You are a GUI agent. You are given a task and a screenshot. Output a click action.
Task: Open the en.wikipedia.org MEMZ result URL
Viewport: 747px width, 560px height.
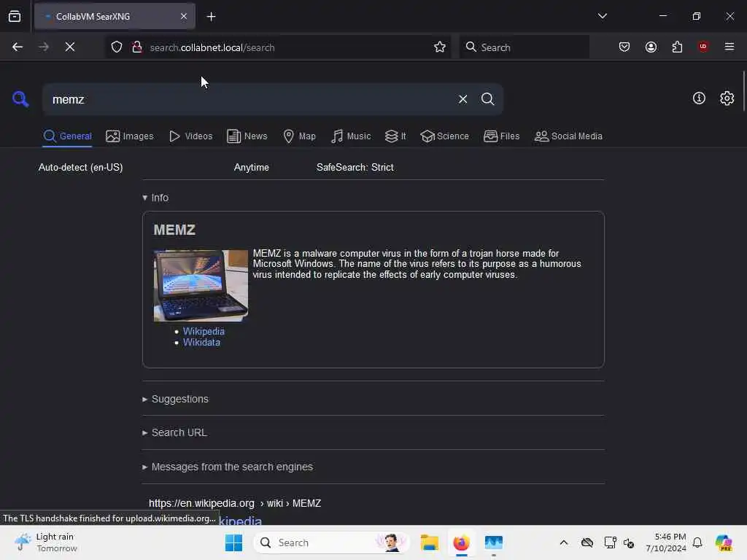click(235, 503)
